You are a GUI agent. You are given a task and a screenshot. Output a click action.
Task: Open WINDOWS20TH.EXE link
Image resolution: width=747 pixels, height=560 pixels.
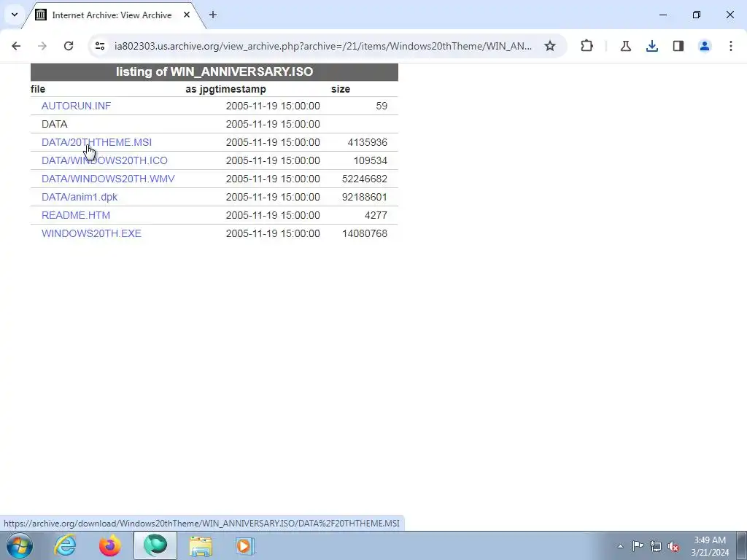tap(91, 233)
